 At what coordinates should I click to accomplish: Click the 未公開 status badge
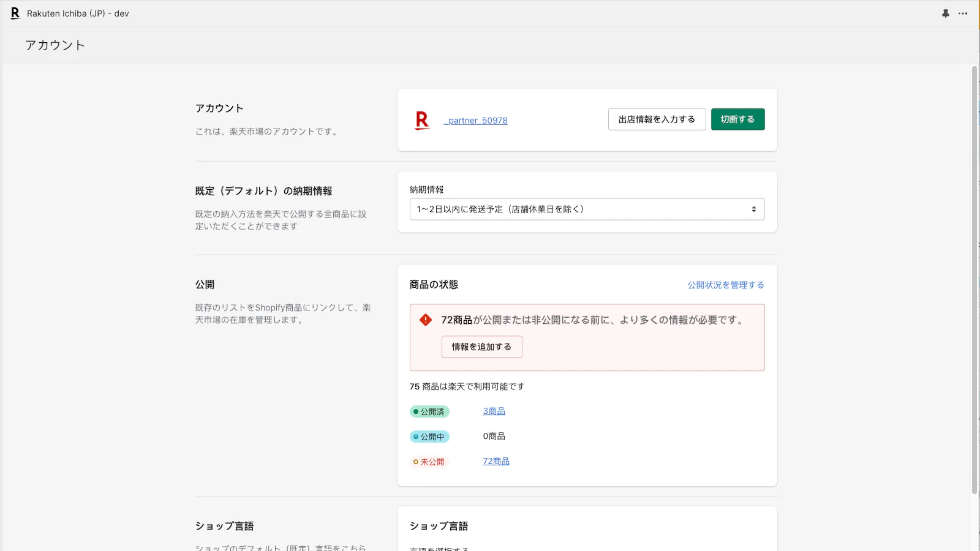coord(429,462)
